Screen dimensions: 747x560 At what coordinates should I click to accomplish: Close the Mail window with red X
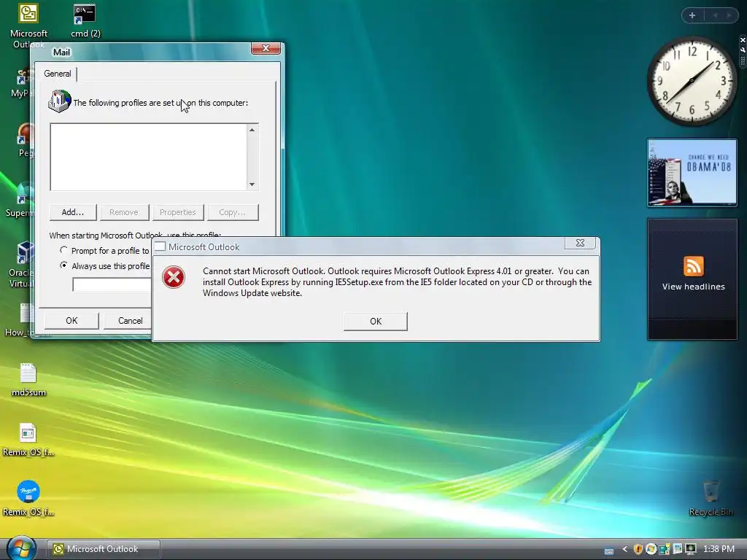pyautogui.click(x=266, y=48)
